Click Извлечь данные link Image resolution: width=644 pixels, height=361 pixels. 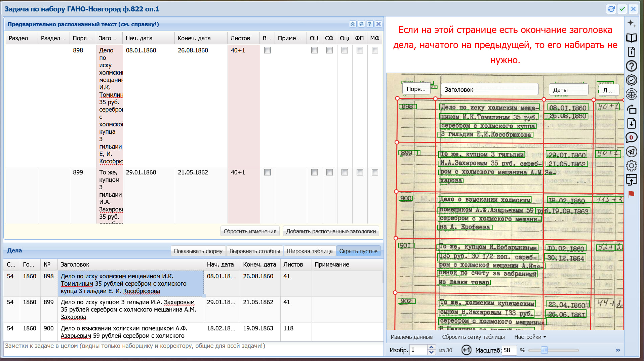click(x=412, y=337)
